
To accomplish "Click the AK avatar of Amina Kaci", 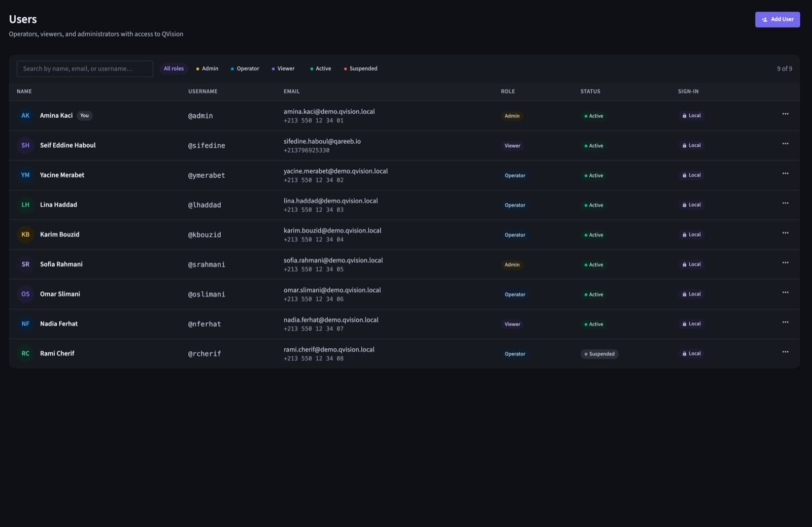I will click(25, 116).
